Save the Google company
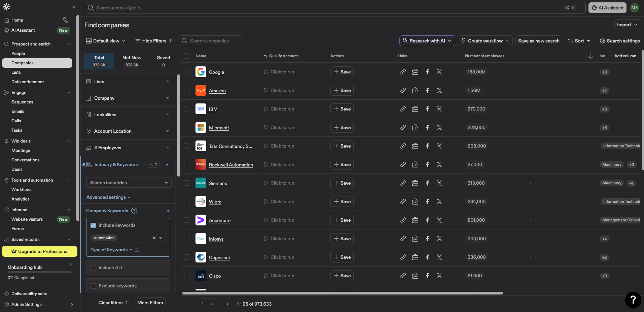Screen dimensions: 644x312 342,72
